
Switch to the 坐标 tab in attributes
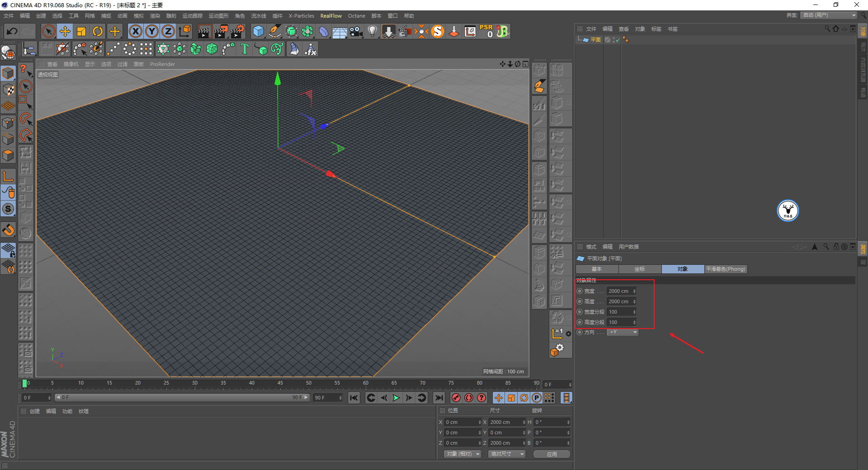(640, 269)
